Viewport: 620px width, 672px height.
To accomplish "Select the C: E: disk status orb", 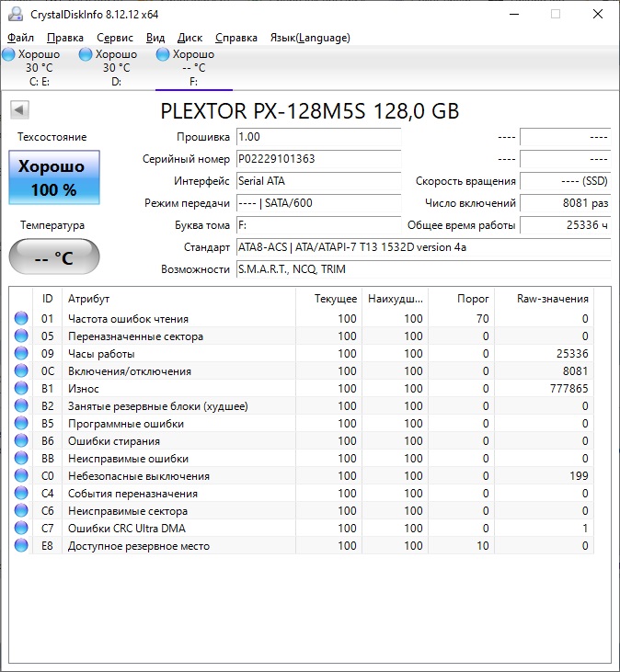I will [x=8, y=54].
